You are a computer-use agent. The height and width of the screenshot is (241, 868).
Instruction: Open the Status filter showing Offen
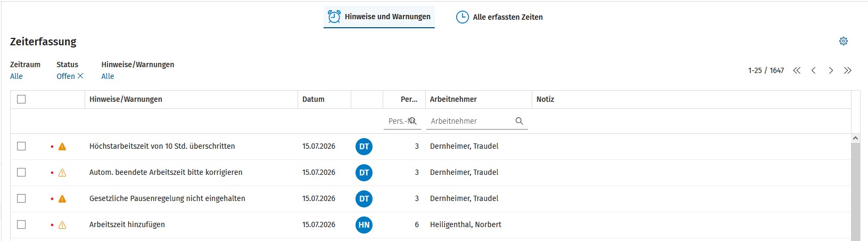tap(65, 76)
